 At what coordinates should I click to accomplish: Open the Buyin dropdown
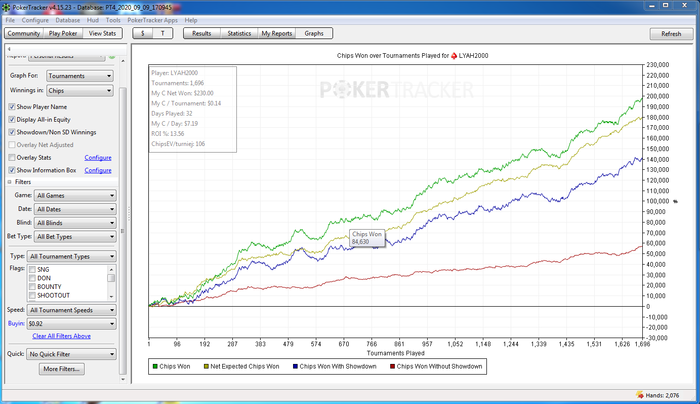(71, 324)
